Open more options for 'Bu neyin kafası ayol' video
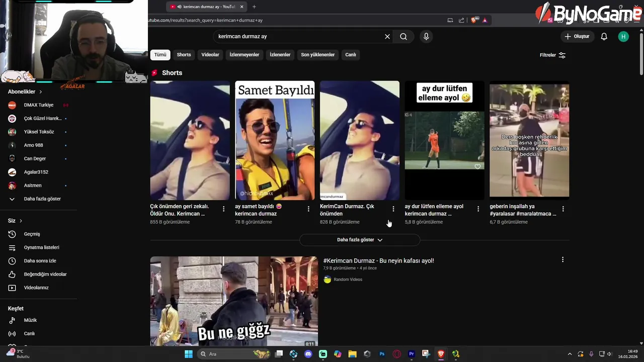 coord(562,260)
